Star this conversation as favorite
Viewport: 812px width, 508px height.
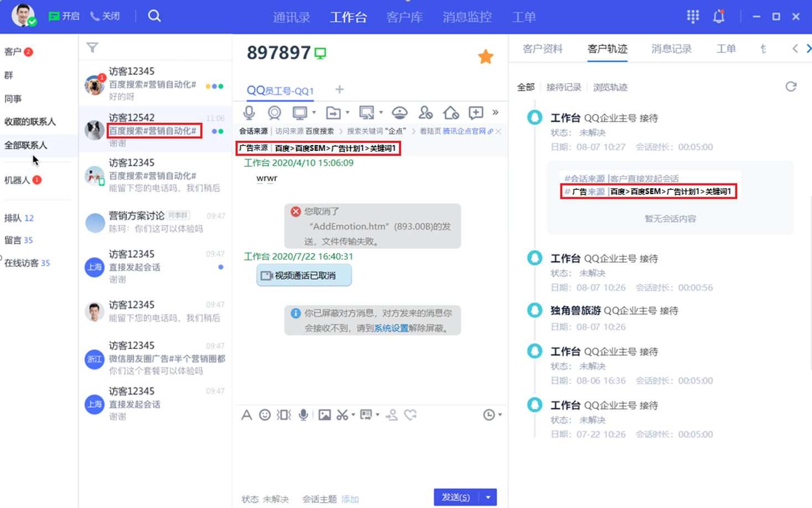point(486,56)
